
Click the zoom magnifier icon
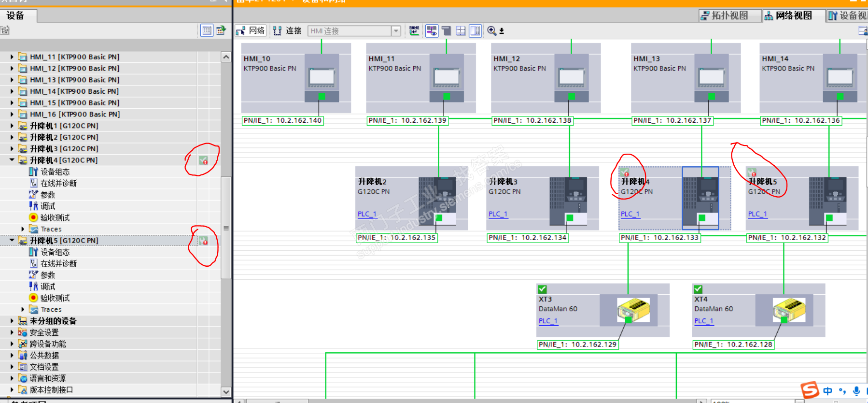tap(492, 31)
